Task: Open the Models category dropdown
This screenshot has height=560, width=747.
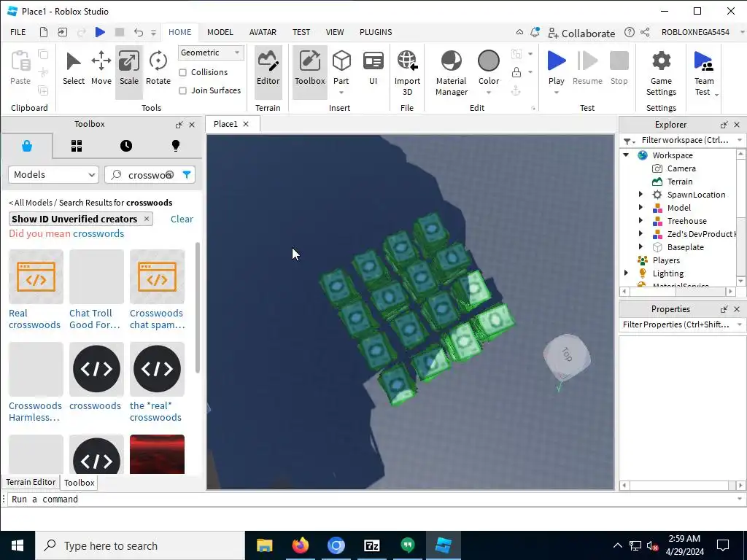Action: coord(53,175)
